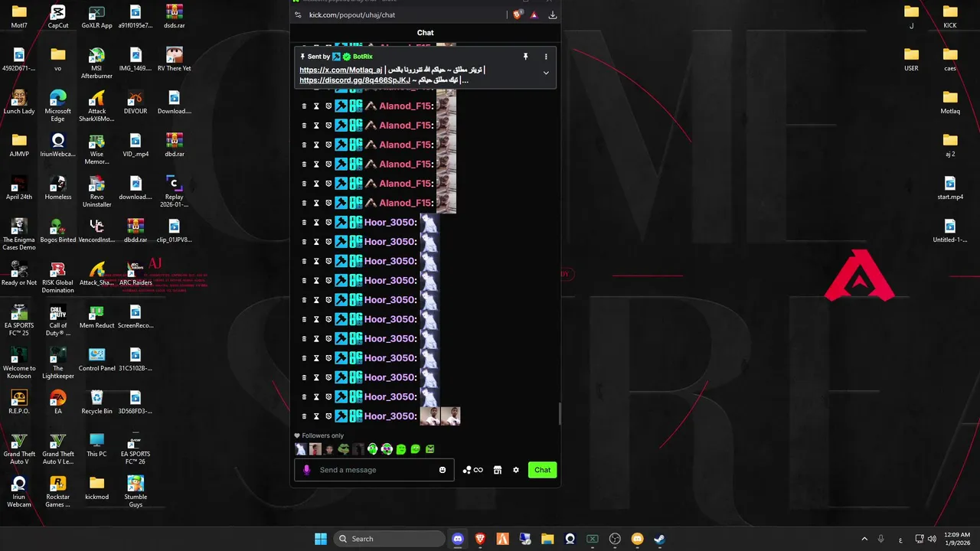Select the dsds.rar archive file
The width and height of the screenshot is (980, 551).
(x=175, y=16)
